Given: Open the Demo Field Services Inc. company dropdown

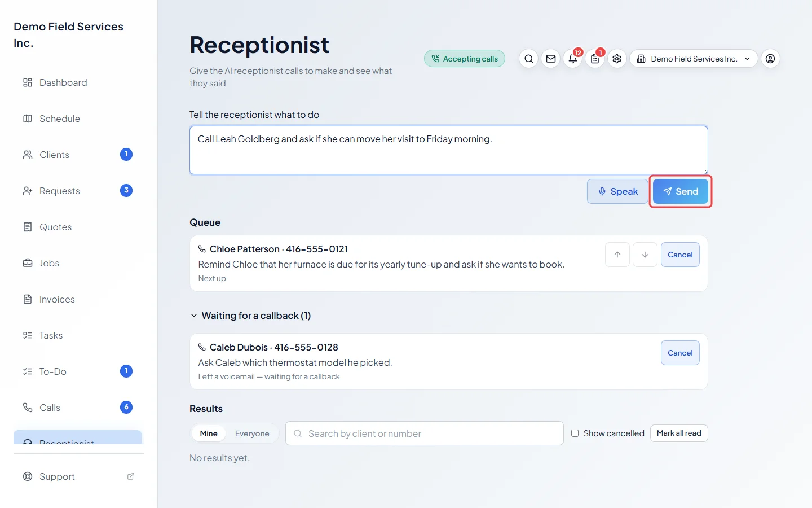Looking at the screenshot, I should point(694,59).
